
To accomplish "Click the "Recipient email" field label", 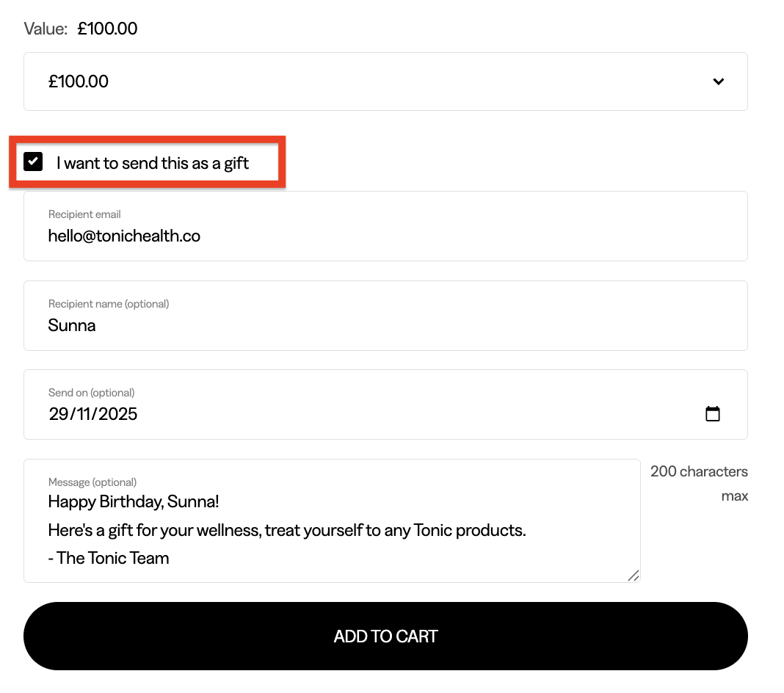I will [x=84, y=214].
